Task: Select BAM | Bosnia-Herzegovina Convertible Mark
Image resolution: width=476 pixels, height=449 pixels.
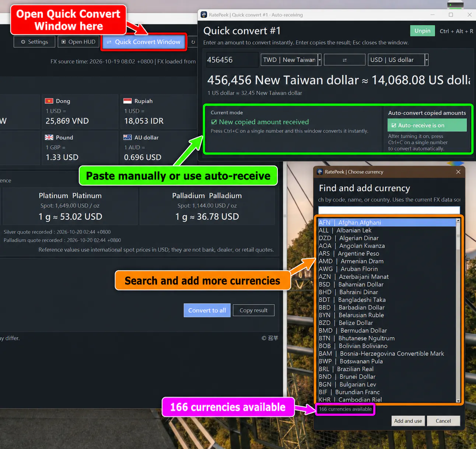Action: click(387, 354)
